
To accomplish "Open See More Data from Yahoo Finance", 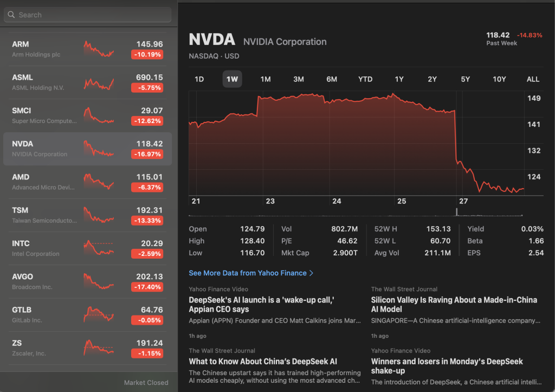I will coord(251,273).
